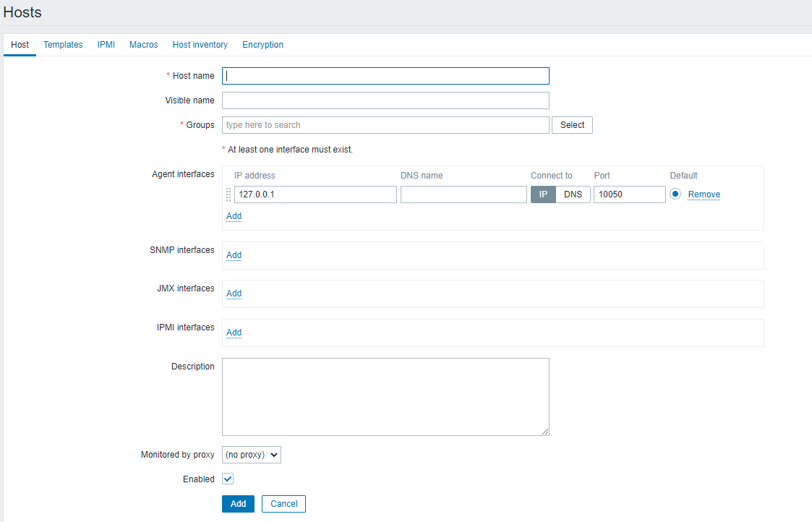Cancel the host creation form
This screenshot has width=812, height=522.
click(283, 504)
